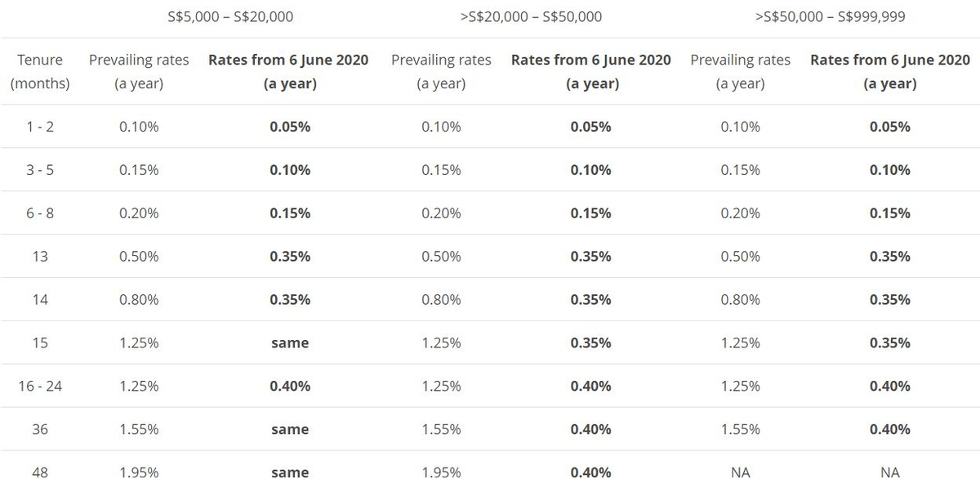
Task: Select the 1 - 2 months tenure label
Action: click(40, 127)
